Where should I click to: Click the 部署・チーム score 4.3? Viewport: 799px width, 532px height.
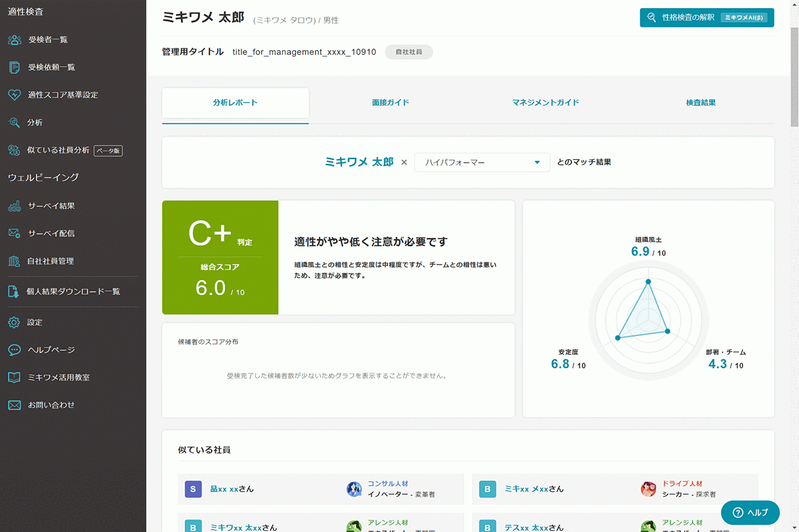726,364
